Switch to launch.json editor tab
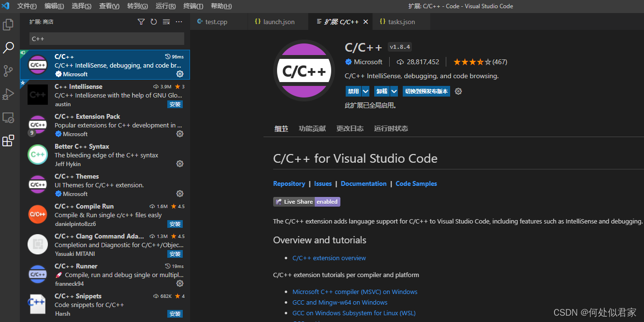 pos(278,22)
